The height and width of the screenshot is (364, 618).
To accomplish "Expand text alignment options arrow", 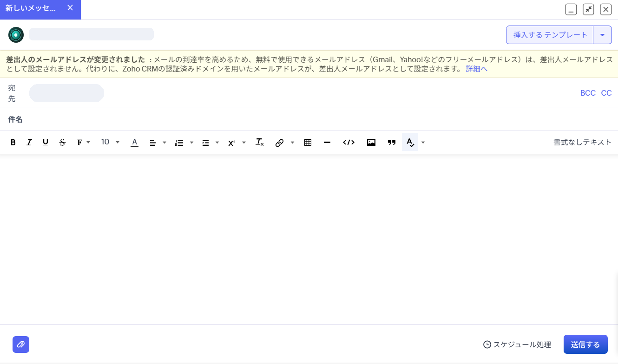I will coord(164,143).
